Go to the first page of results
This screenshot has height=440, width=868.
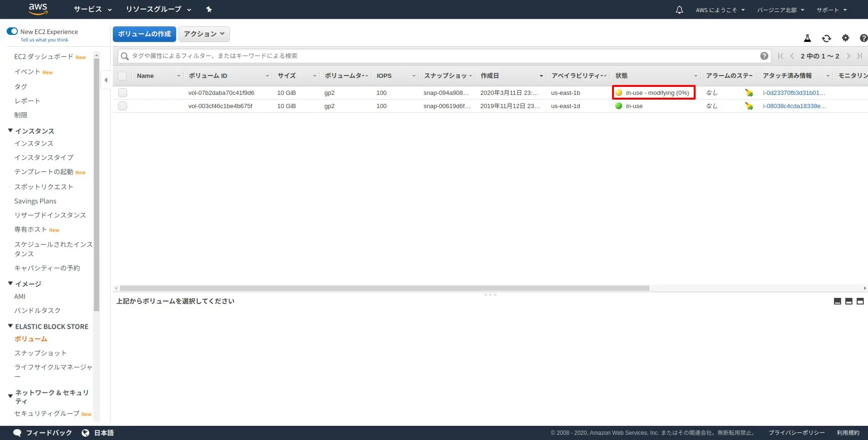pyautogui.click(x=781, y=56)
